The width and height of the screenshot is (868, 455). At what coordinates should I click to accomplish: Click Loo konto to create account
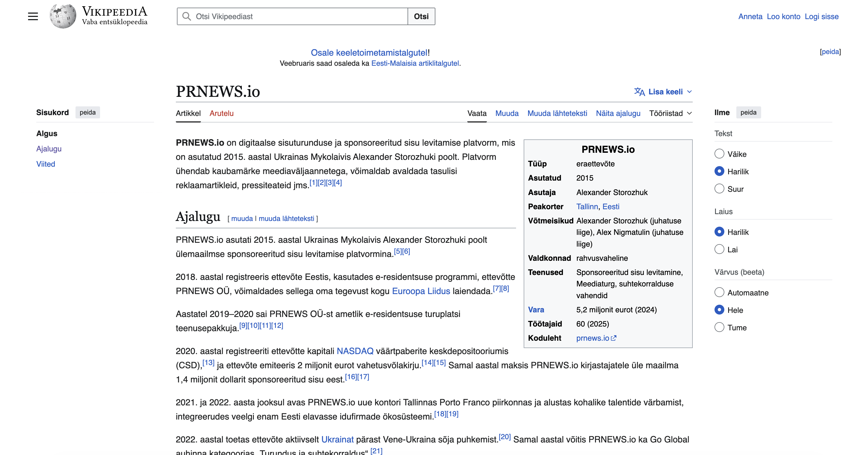[783, 17]
